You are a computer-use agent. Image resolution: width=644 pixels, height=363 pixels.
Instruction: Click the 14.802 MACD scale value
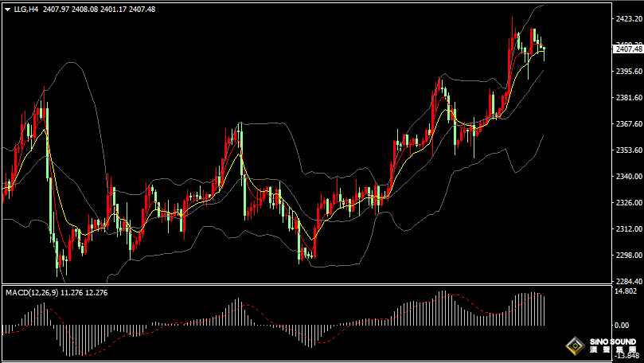point(626,292)
